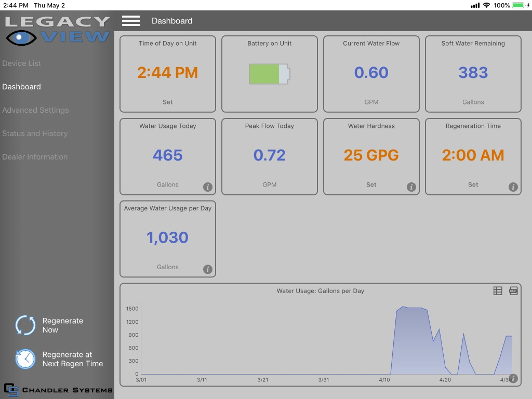Open Advanced Settings from sidebar
Viewport: 532px width, 399px height.
[35, 110]
